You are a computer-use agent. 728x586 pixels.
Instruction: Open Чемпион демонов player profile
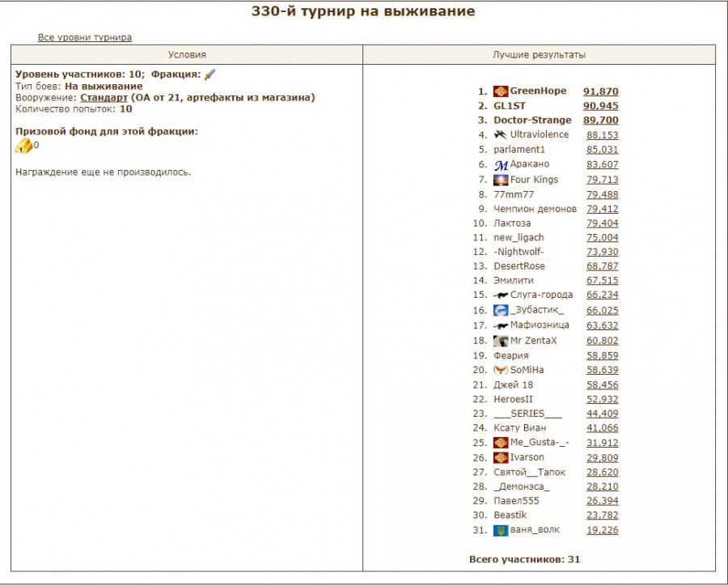pos(535,209)
